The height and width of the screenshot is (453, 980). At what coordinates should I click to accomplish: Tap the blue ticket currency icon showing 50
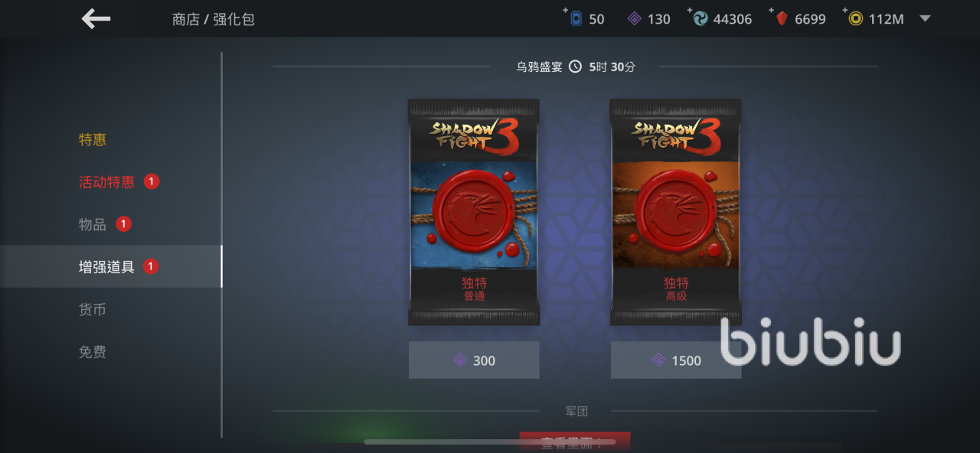click(x=576, y=18)
